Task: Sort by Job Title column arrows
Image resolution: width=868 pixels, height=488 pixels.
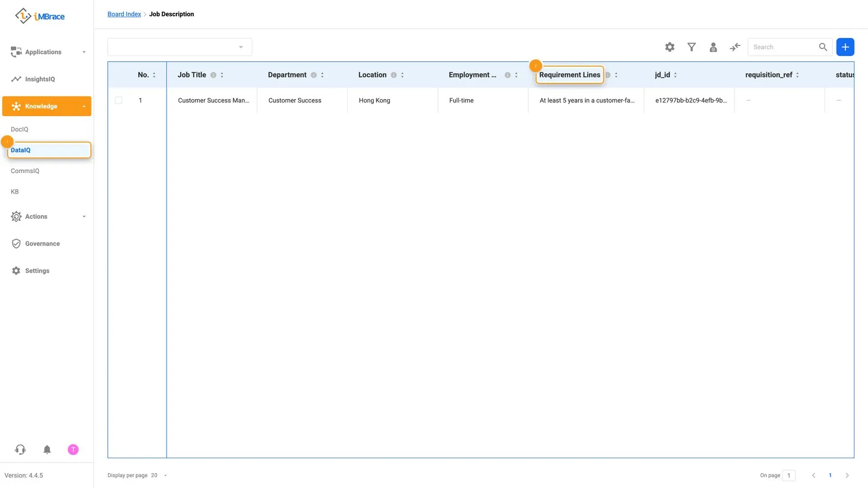Action: (222, 75)
